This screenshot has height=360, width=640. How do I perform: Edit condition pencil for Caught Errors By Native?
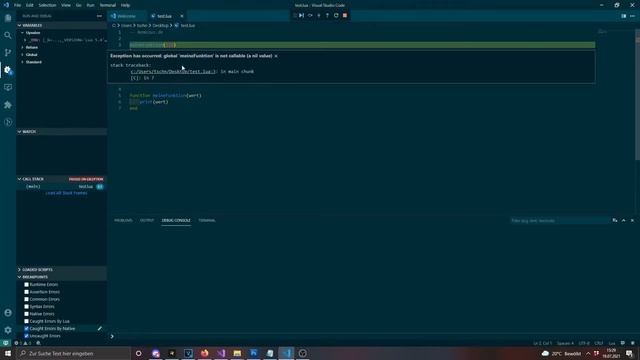coord(100,329)
